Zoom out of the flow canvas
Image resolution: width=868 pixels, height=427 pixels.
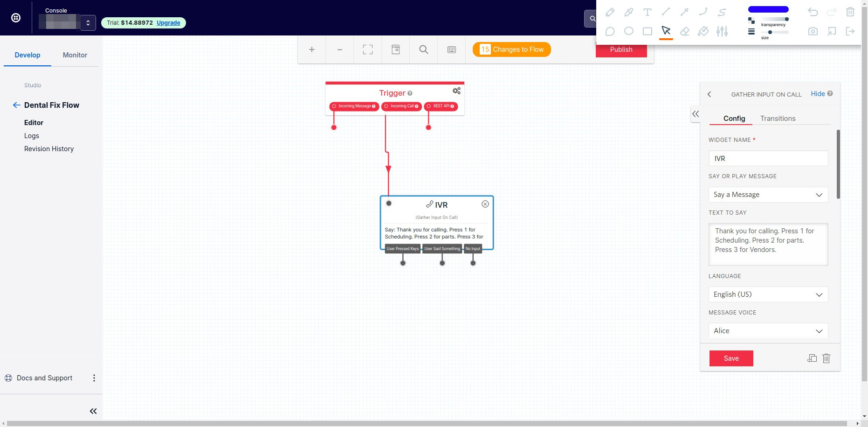click(x=340, y=49)
